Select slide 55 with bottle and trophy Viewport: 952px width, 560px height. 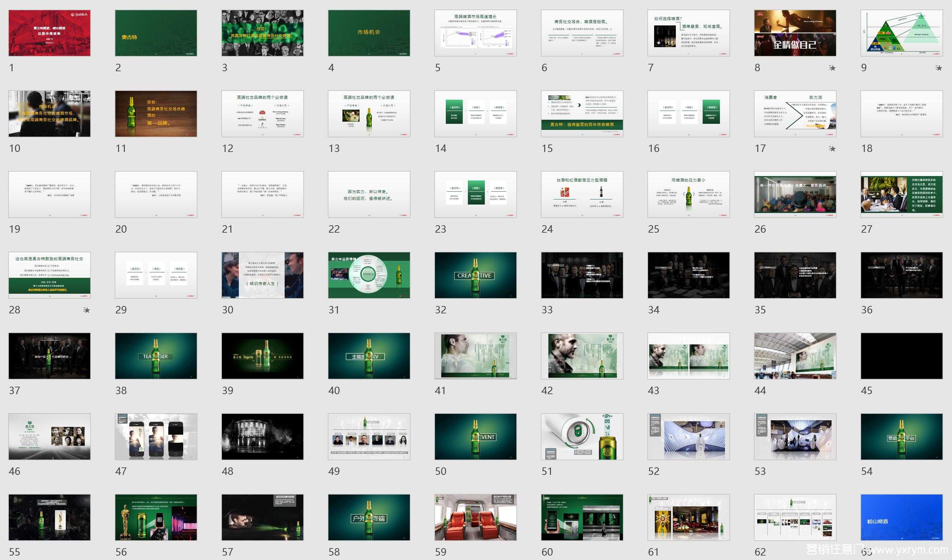coord(50,518)
